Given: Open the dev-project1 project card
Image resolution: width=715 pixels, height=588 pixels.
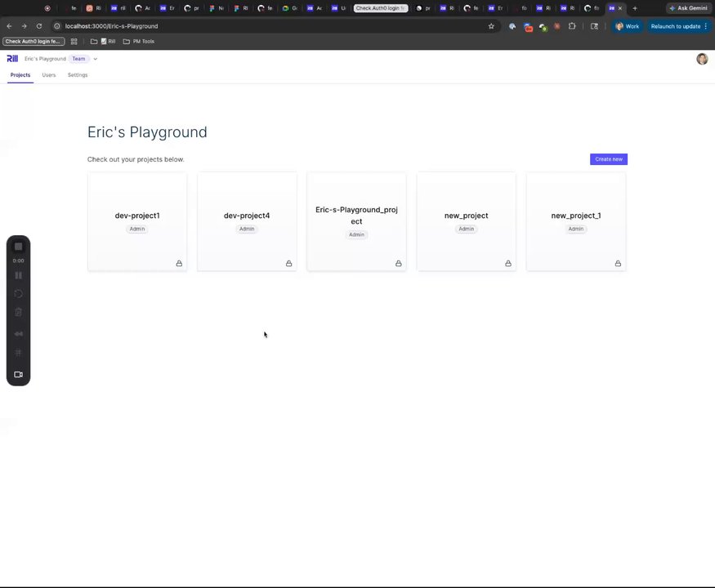Looking at the screenshot, I should 137,221.
